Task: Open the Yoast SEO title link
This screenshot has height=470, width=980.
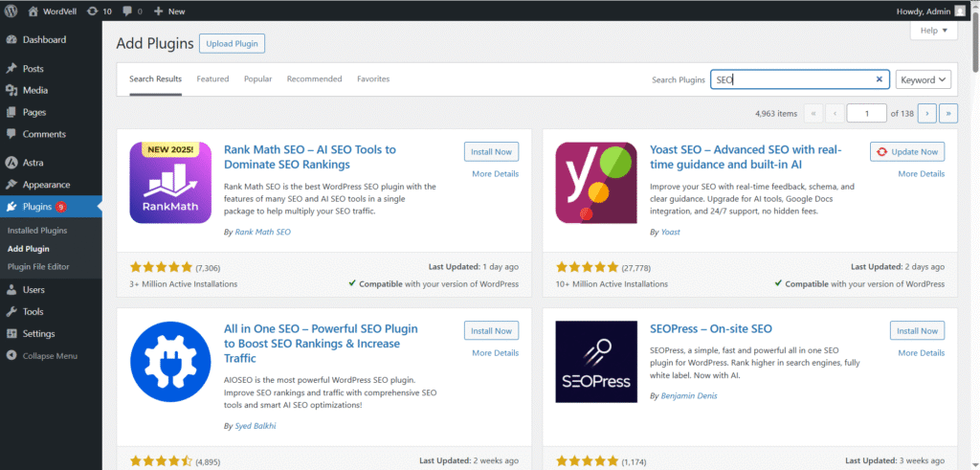Action: pos(746,157)
